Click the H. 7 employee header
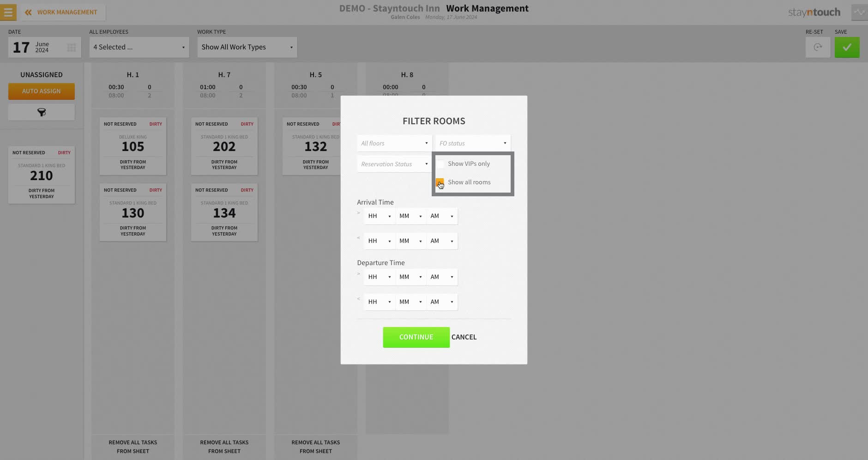This screenshot has height=460, width=868. [224, 75]
